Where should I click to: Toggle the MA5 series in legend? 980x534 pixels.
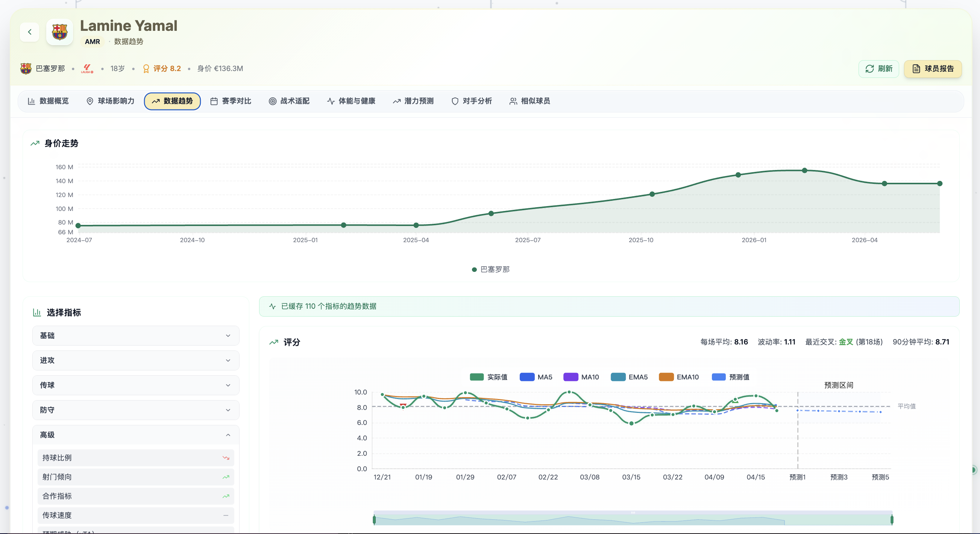click(x=536, y=377)
